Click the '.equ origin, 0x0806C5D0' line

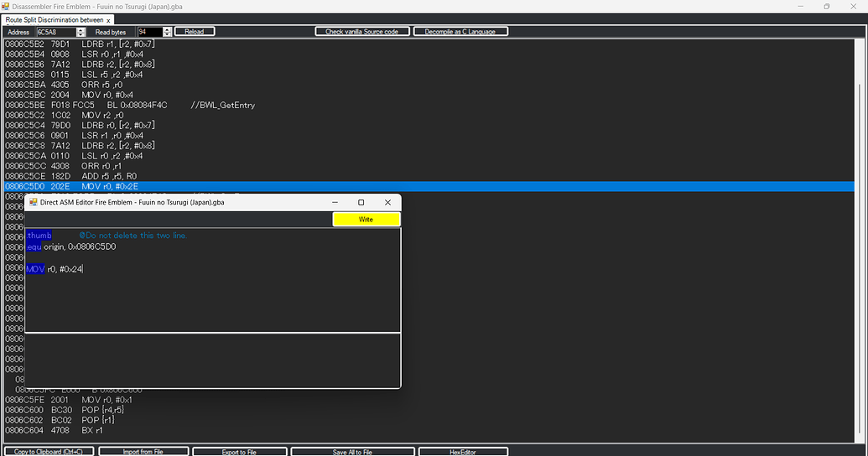tap(71, 246)
